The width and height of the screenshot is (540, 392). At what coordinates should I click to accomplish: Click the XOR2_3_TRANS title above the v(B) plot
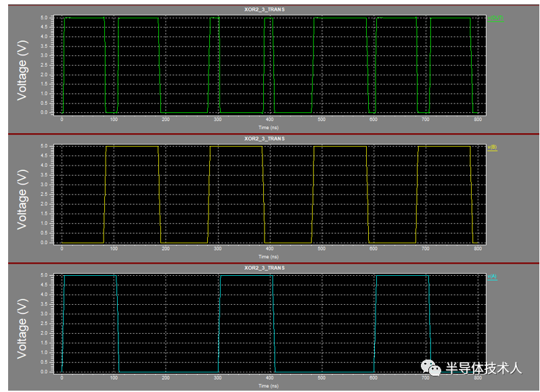pyautogui.click(x=265, y=139)
